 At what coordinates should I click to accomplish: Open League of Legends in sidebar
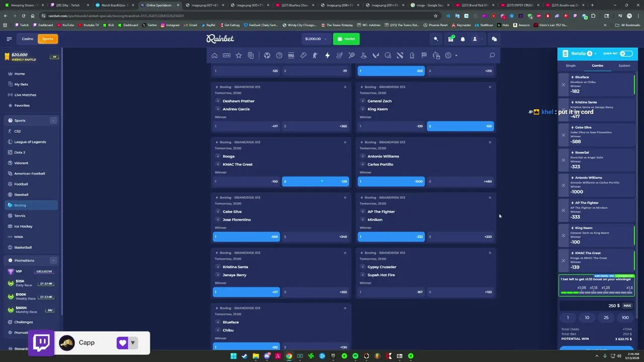30,142
